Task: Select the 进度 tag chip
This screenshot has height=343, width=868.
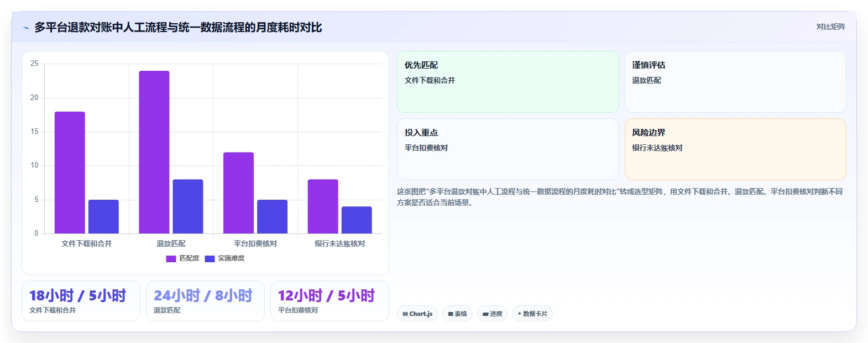Action: pos(492,314)
